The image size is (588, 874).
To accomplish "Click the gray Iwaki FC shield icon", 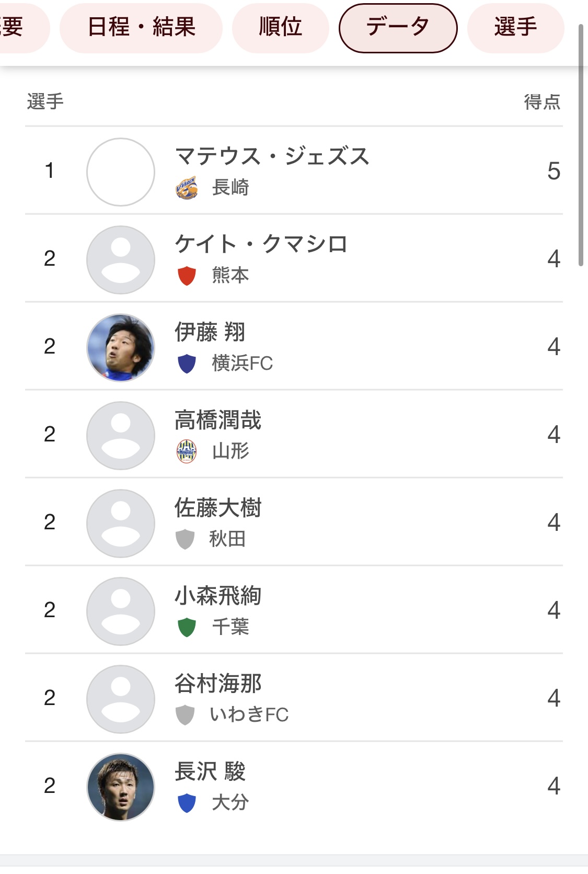I will click(x=185, y=715).
